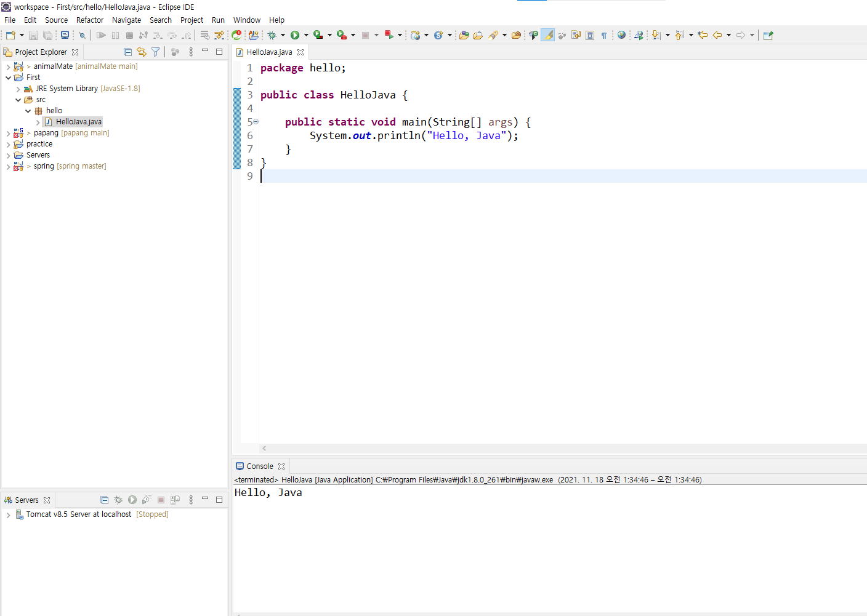This screenshot has width=867, height=616.
Task: Switch to the Console tab
Action: click(259, 466)
